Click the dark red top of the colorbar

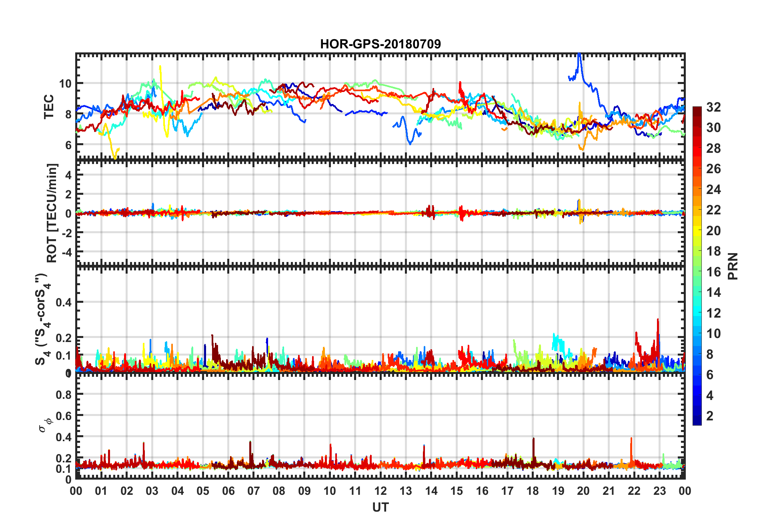coord(697,111)
